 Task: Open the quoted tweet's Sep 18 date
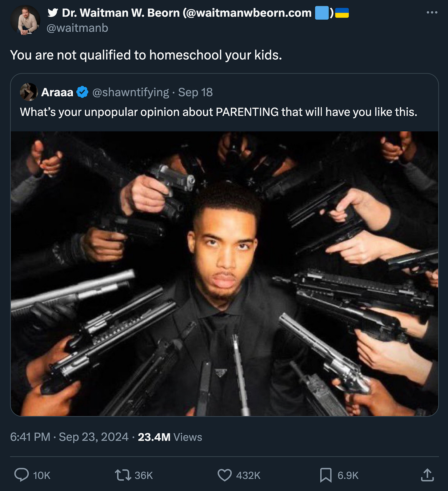pos(195,92)
